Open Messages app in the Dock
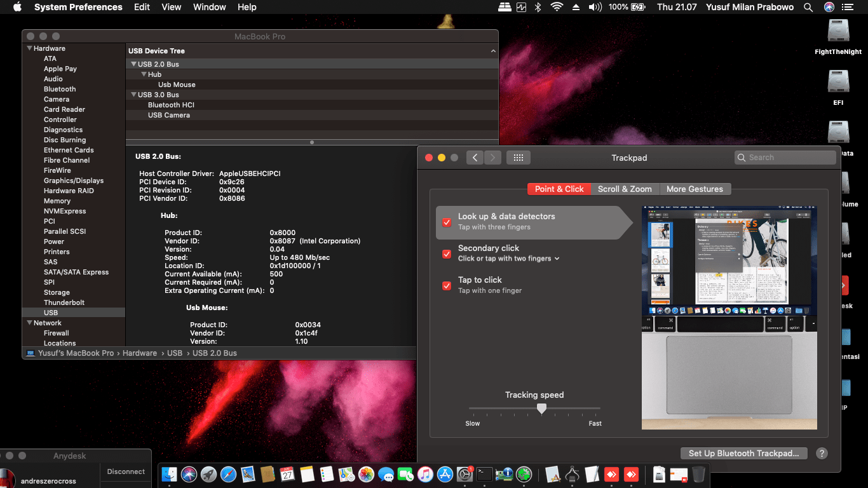The height and width of the screenshot is (488, 868). click(386, 474)
